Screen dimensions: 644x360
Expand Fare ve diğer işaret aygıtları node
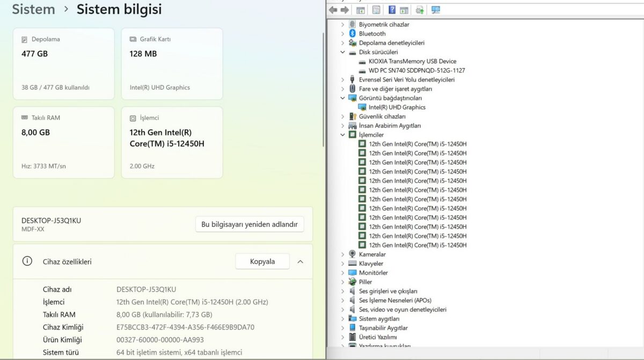click(x=343, y=89)
